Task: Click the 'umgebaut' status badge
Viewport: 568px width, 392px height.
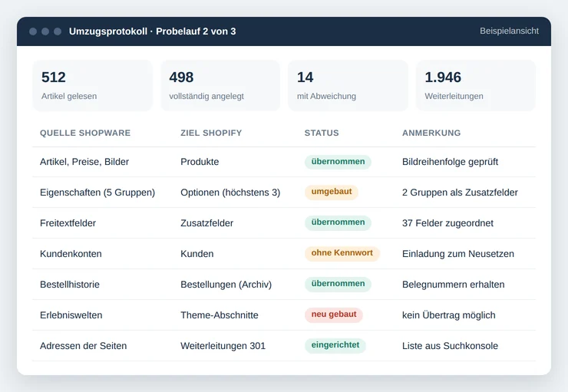Action: point(332,192)
